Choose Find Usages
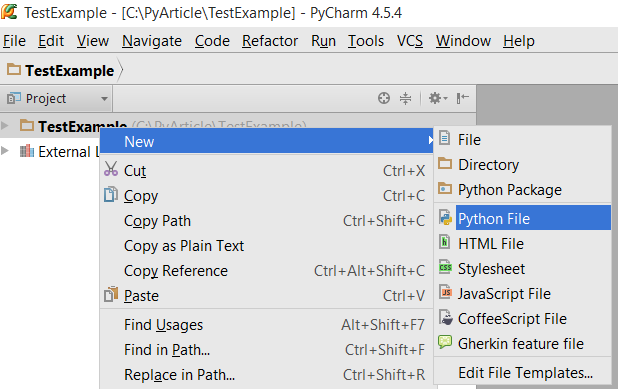This screenshot has height=389, width=618. pyautogui.click(x=266, y=325)
